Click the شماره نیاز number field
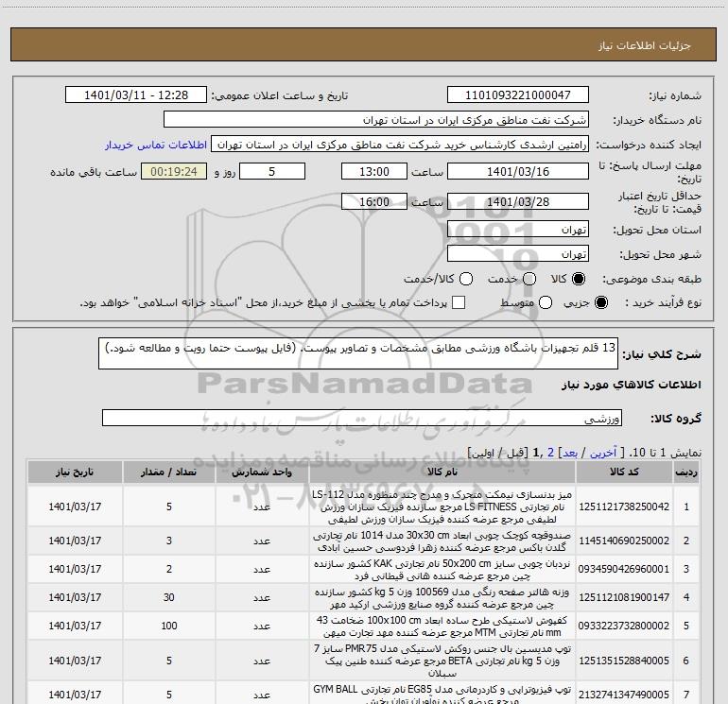 (518, 94)
